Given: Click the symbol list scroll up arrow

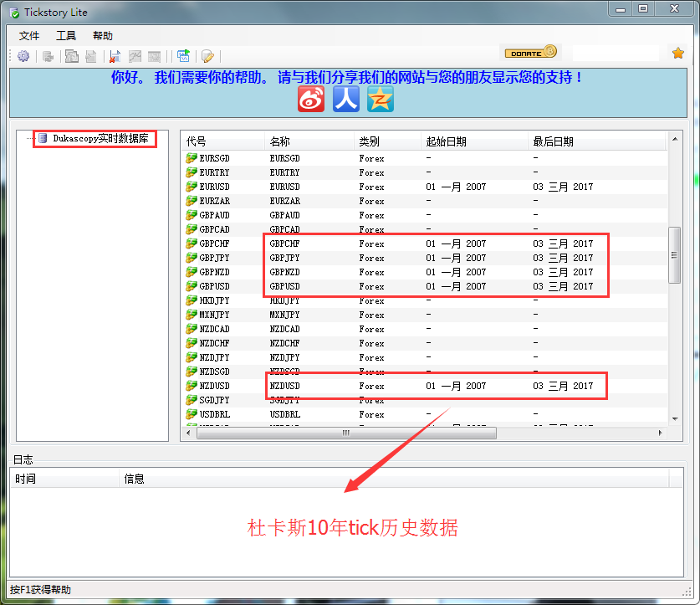Looking at the screenshot, I should [675, 139].
